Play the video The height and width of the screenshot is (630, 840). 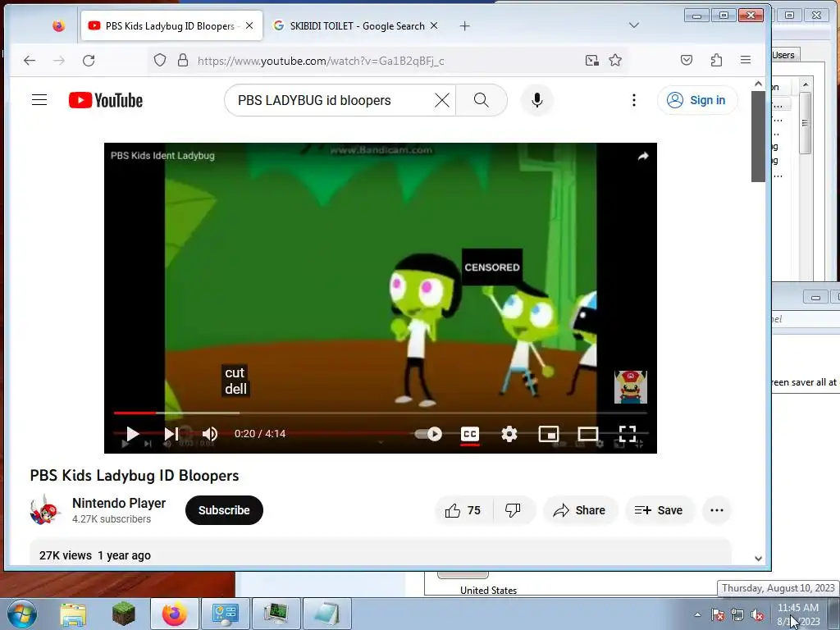point(132,434)
